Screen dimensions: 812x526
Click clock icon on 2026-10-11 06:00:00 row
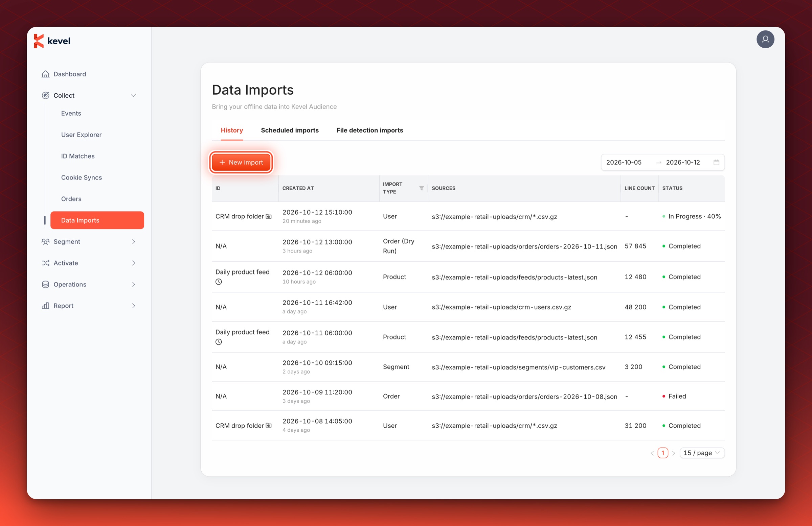pyautogui.click(x=219, y=342)
